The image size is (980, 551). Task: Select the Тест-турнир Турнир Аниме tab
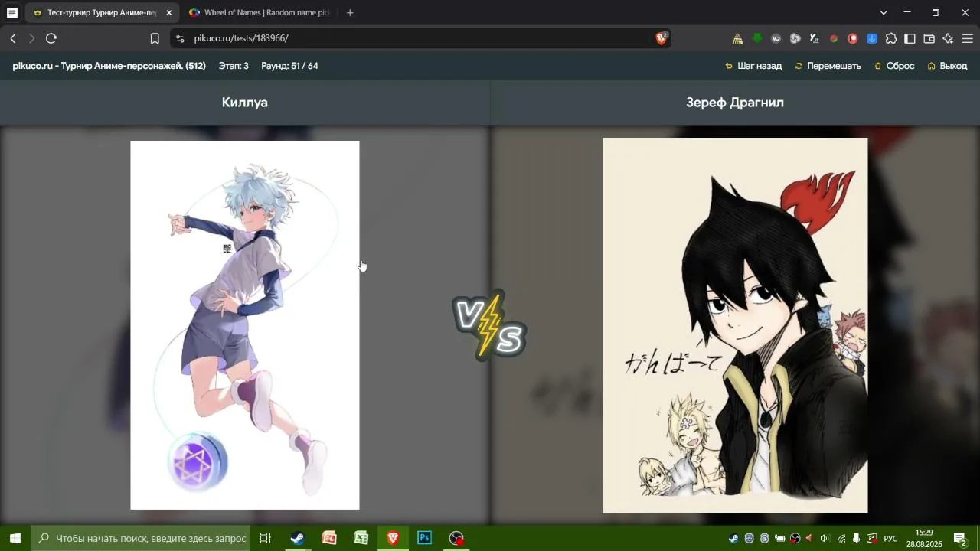(103, 13)
